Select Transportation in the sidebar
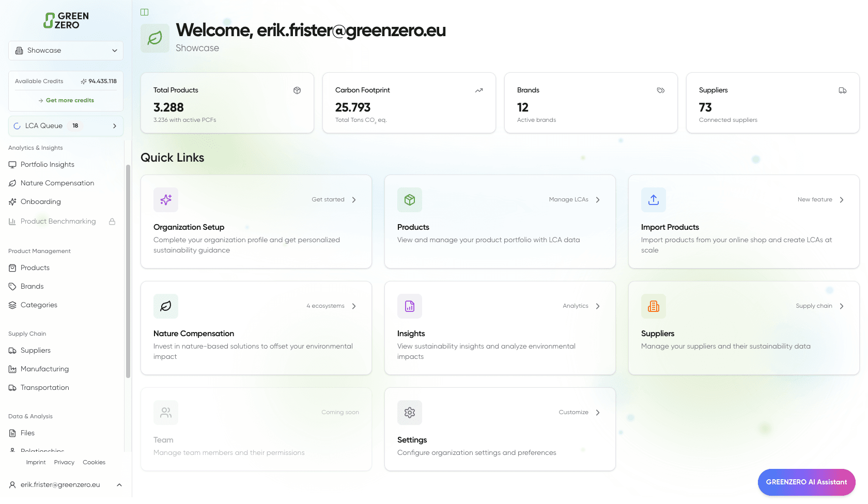 (x=45, y=387)
